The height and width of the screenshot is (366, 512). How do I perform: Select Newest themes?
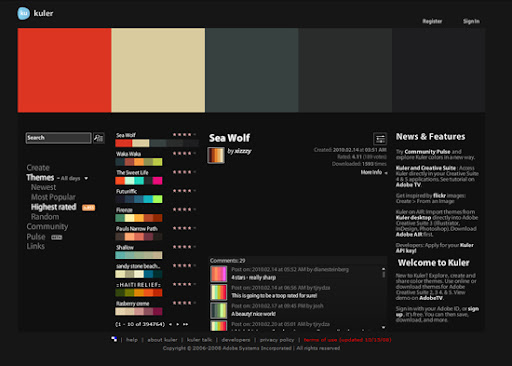point(43,187)
